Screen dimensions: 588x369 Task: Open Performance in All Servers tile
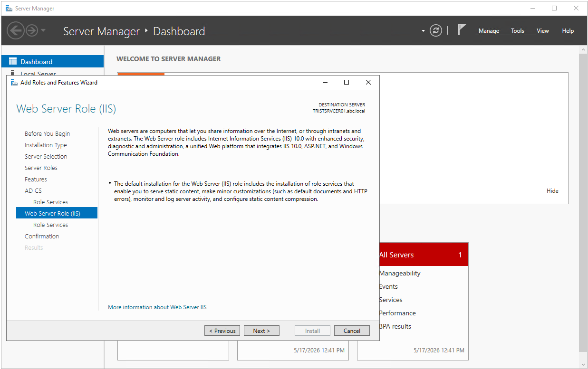coord(397,313)
